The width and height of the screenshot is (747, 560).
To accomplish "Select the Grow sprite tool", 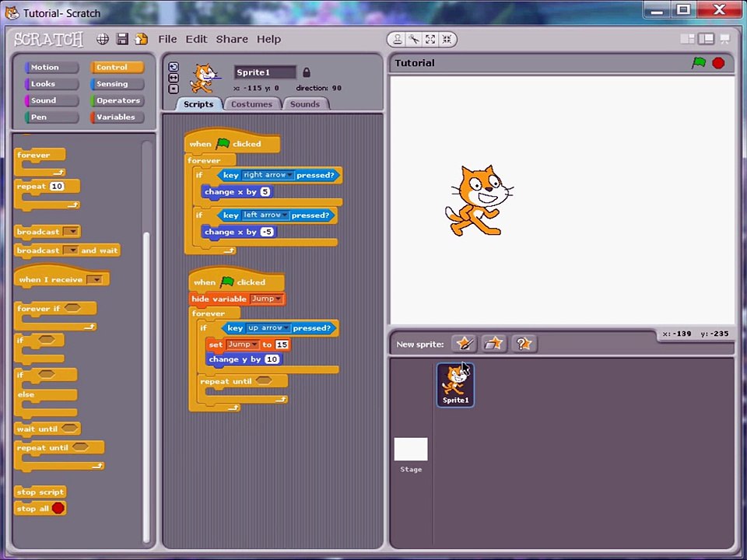I will (x=430, y=40).
